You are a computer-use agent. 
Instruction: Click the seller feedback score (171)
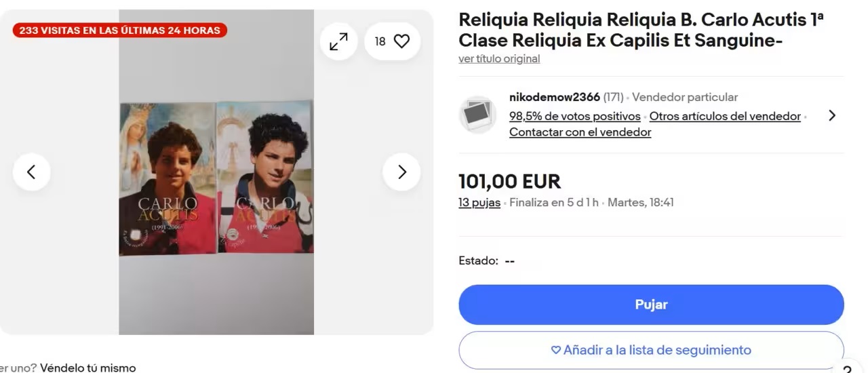coord(613,97)
